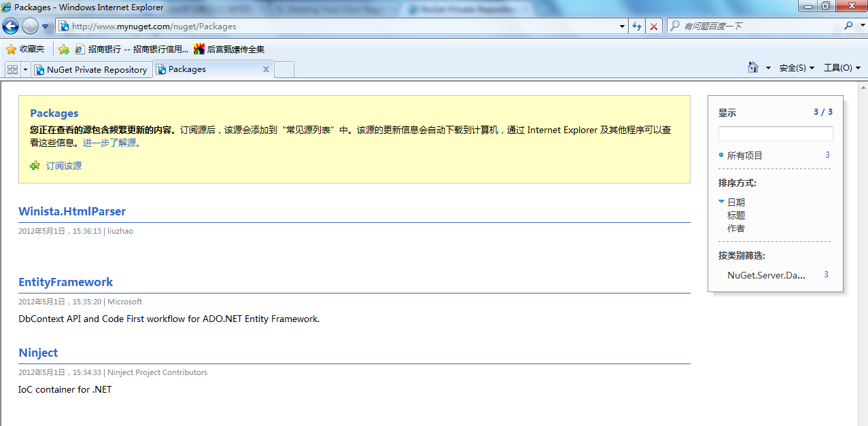Viewport: 868px width, 426px height.
Task: Expand the Home button dropdown arrow
Action: coord(768,68)
